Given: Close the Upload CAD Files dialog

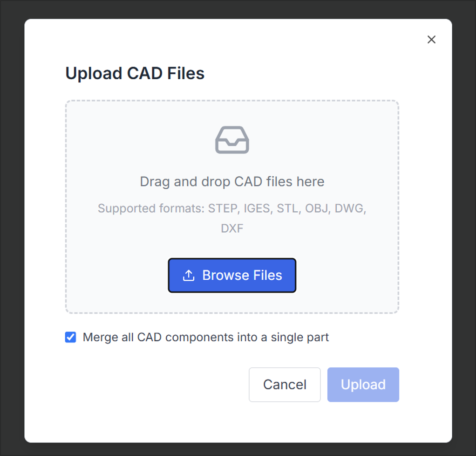Looking at the screenshot, I should pos(431,40).
